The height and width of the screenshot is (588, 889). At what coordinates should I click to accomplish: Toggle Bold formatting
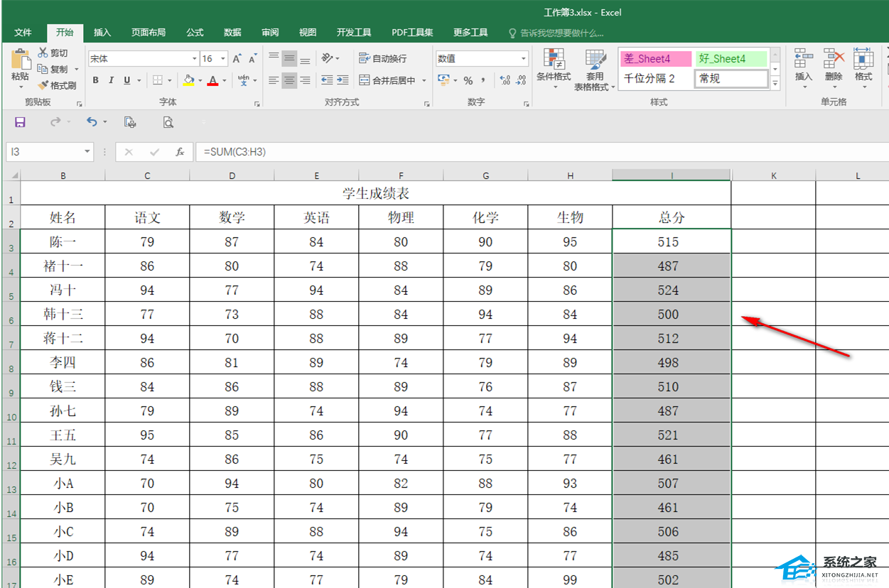[x=96, y=81]
